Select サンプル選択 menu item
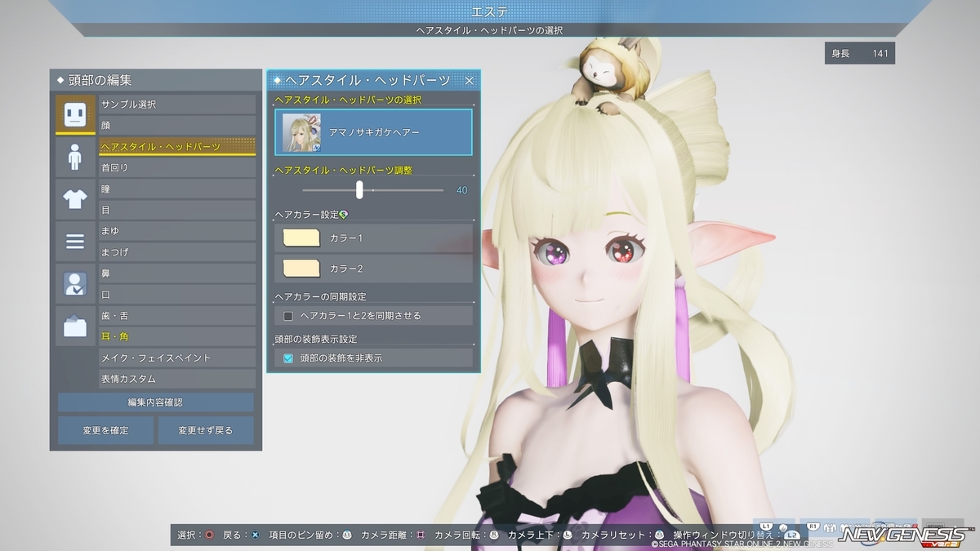This screenshot has width=980, height=551. (x=177, y=104)
